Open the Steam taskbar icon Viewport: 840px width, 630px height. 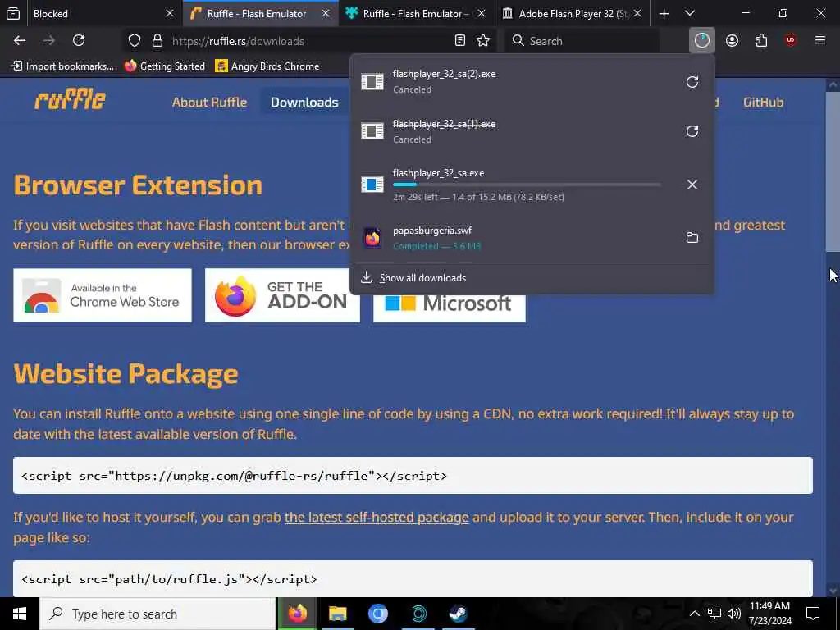[x=458, y=614]
